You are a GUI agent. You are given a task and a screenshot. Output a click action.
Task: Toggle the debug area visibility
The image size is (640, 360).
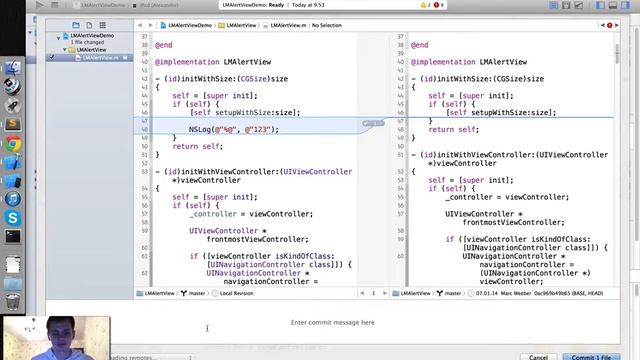(613, 5)
